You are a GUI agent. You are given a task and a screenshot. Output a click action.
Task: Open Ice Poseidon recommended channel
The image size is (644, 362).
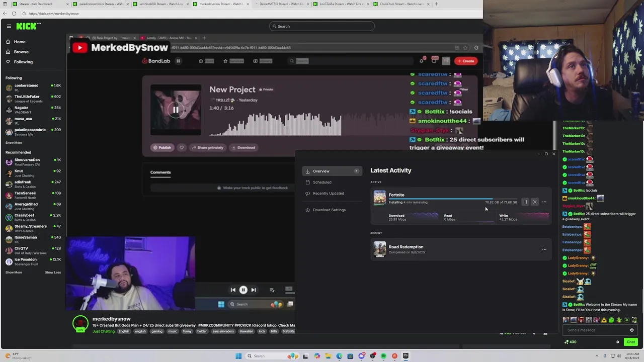[33, 261]
